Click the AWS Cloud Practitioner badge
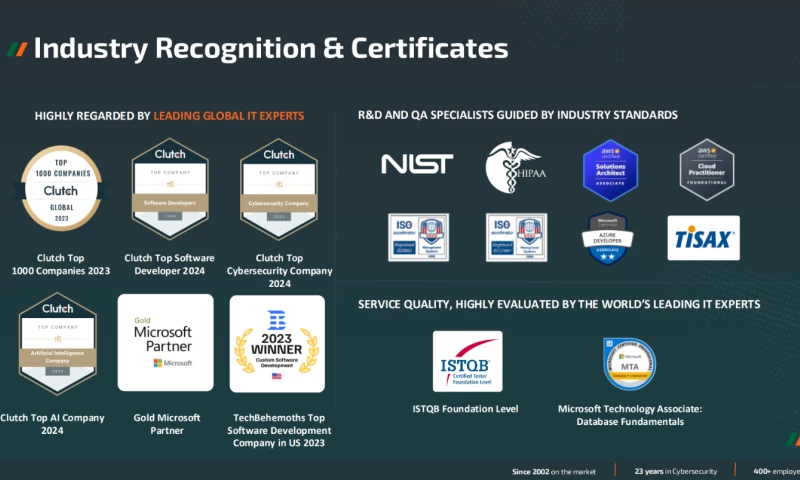 tap(706, 169)
